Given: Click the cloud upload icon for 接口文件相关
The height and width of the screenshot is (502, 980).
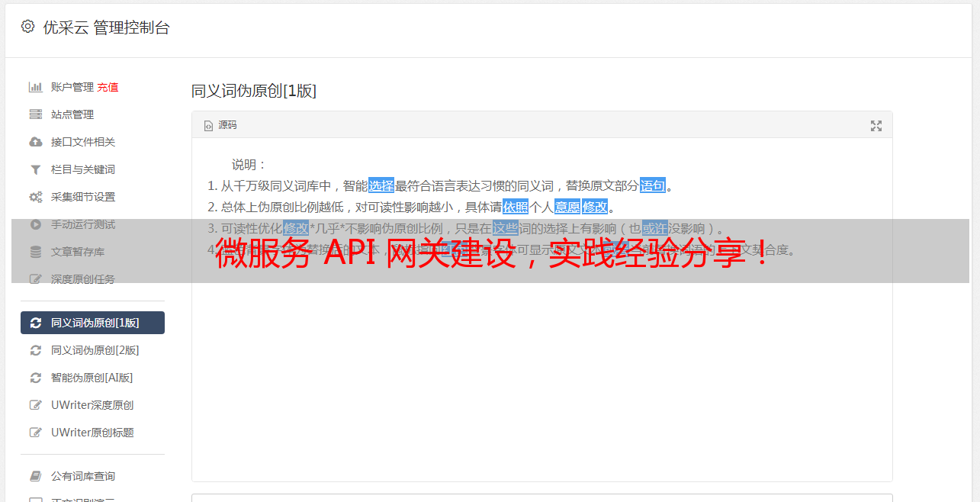Looking at the screenshot, I should 35,142.
